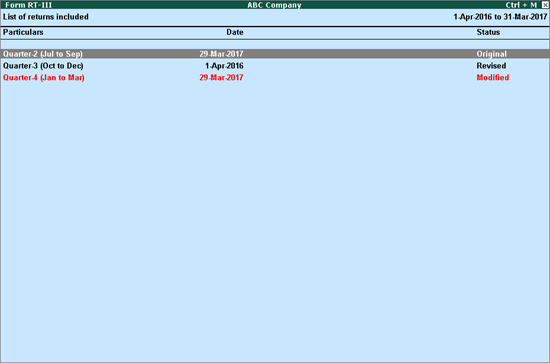Click the highlighted 29-Mar-2017 date for Quarter-2
This screenshot has height=363, width=550.
point(221,54)
